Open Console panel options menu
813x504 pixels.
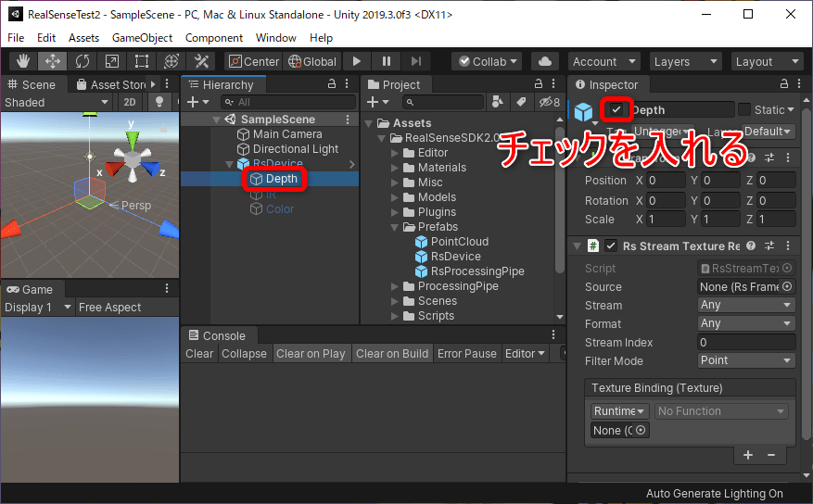click(x=553, y=334)
